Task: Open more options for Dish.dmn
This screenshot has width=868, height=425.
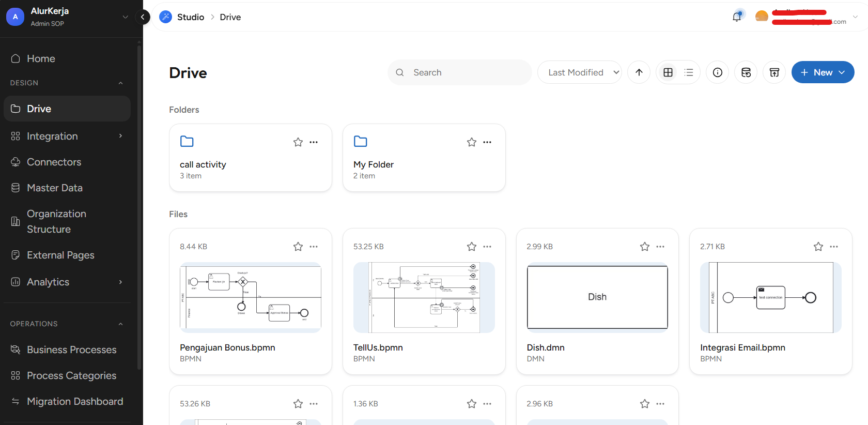Action: tap(660, 247)
